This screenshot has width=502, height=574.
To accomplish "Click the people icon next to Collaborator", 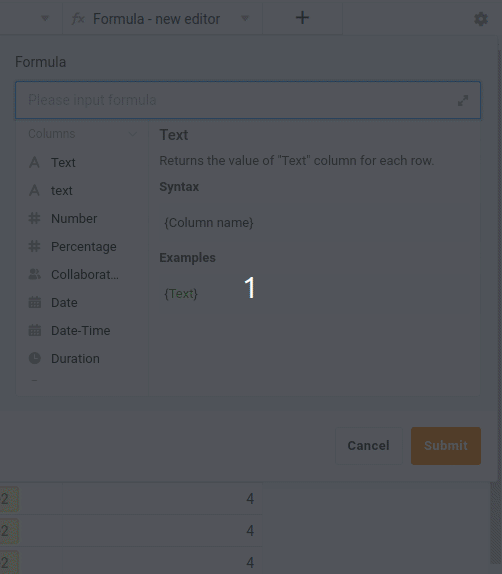I will click(x=35, y=274).
